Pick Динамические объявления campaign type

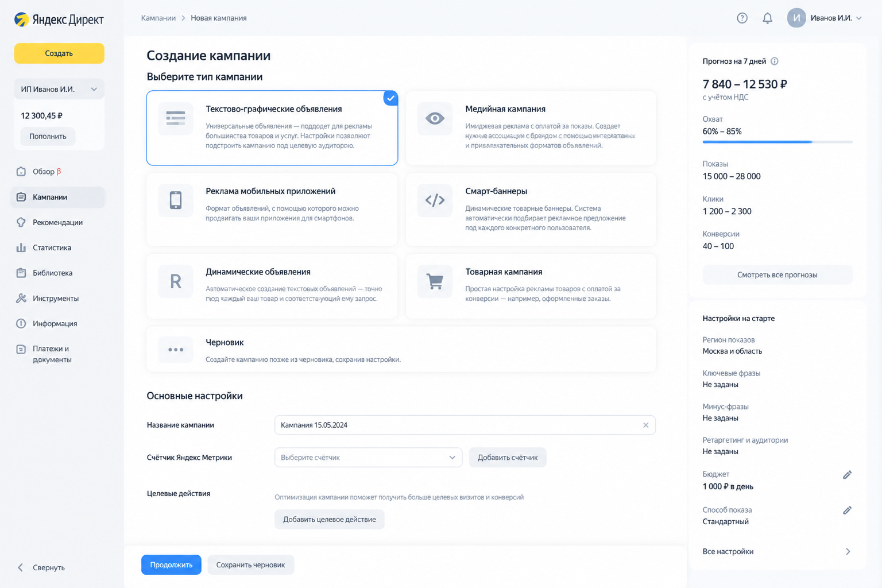point(272,286)
